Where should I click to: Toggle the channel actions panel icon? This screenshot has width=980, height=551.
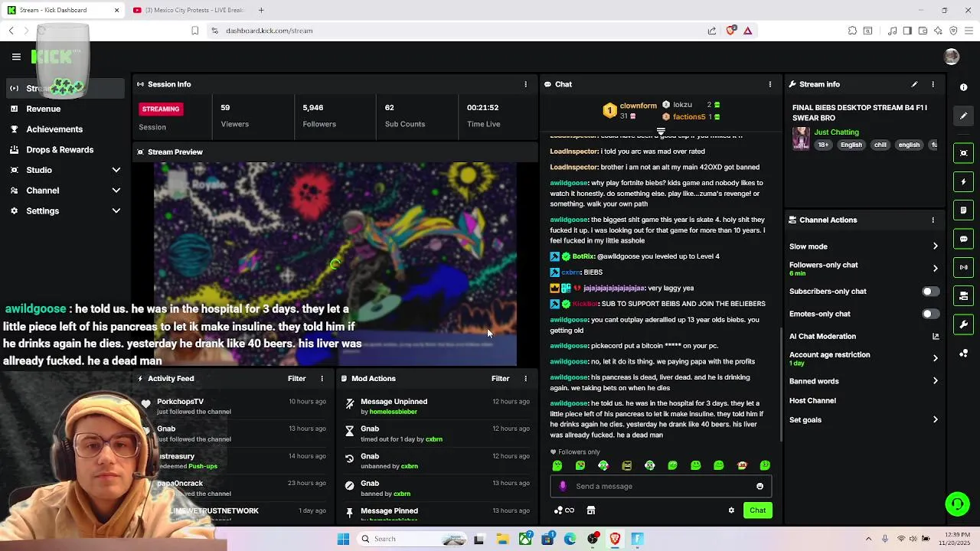tap(964, 296)
